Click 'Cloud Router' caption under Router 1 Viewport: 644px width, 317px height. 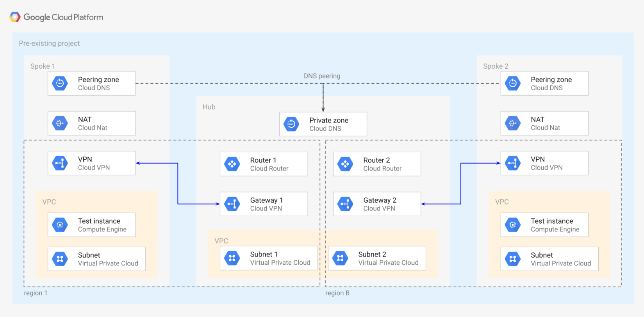click(269, 168)
